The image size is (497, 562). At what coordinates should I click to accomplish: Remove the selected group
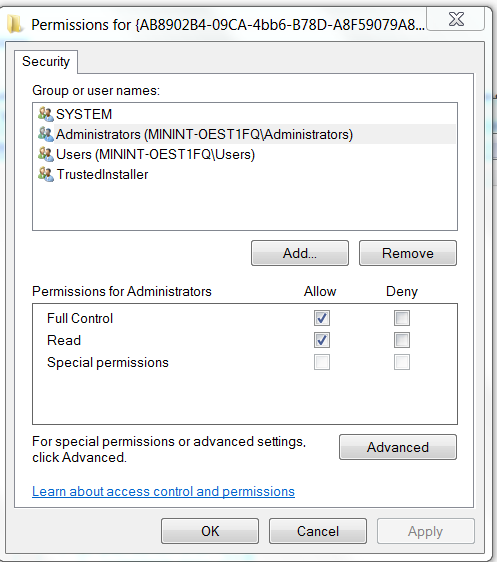408,253
